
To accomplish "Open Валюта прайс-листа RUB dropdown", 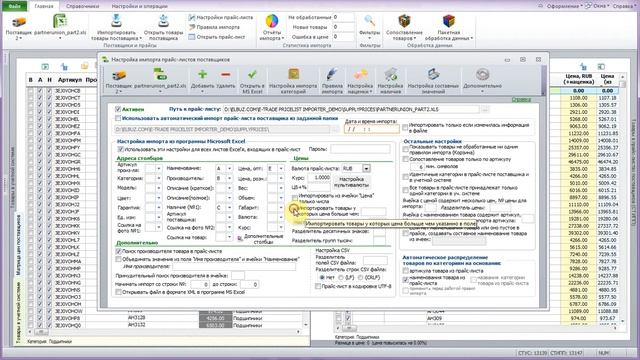I will coord(366,169).
